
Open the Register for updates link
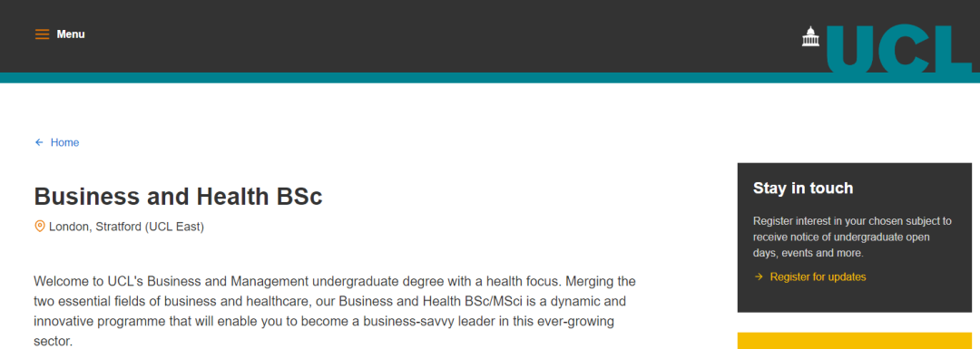tap(818, 276)
